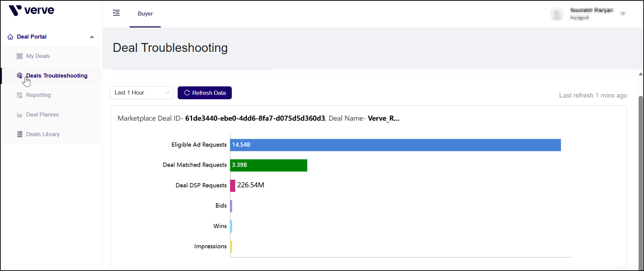Screen dimensions: 644x271
Task: Click the Bids axis label
Action: point(221,206)
